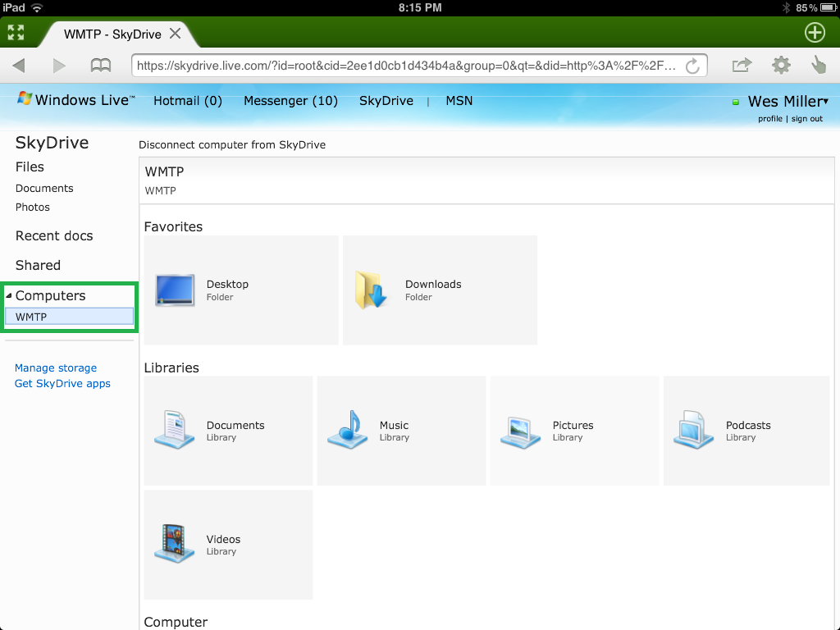
Task: Tap the battery indicator icon
Action: pos(829,7)
